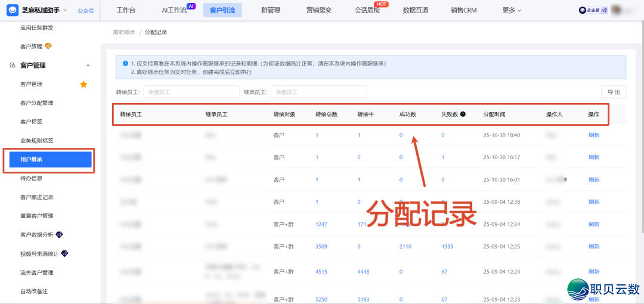Open 重复客户管理 in sidebar
The image size is (644, 304).
click(37, 216)
